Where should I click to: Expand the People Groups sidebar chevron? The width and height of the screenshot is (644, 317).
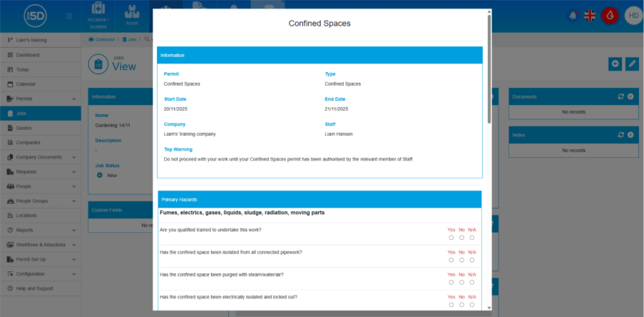74,201
